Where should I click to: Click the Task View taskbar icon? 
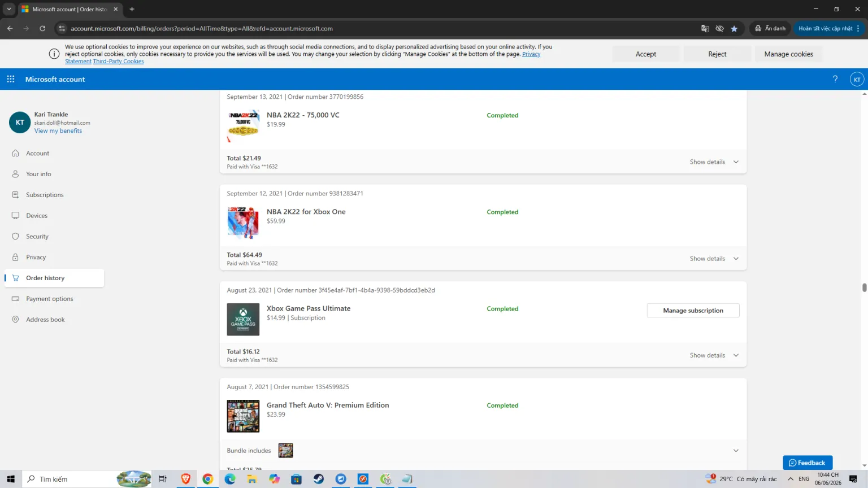click(x=163, y=479)
